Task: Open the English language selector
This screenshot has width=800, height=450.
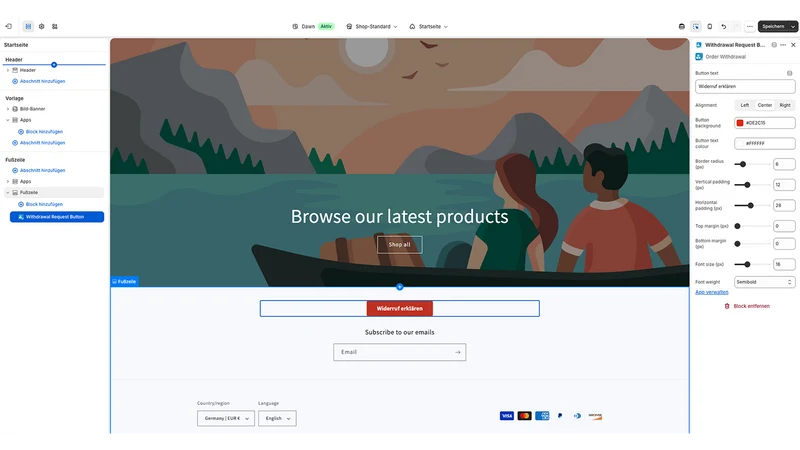Action: coord(277,418)
